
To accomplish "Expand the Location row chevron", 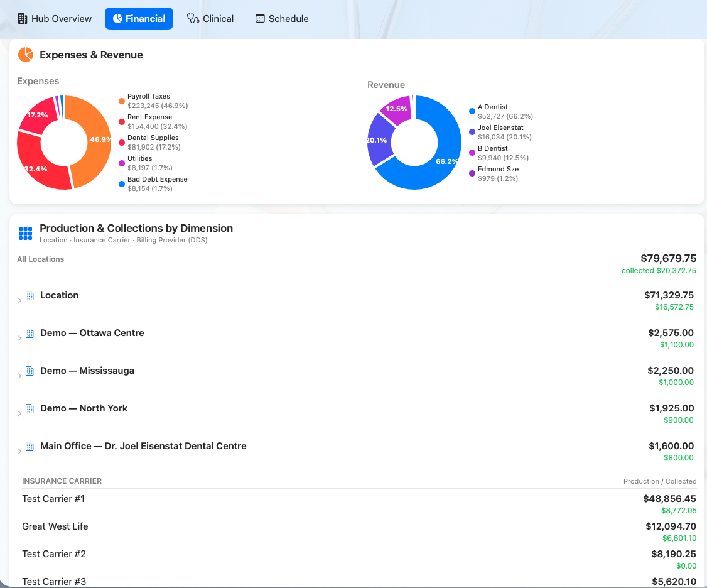I will point(19,300).
